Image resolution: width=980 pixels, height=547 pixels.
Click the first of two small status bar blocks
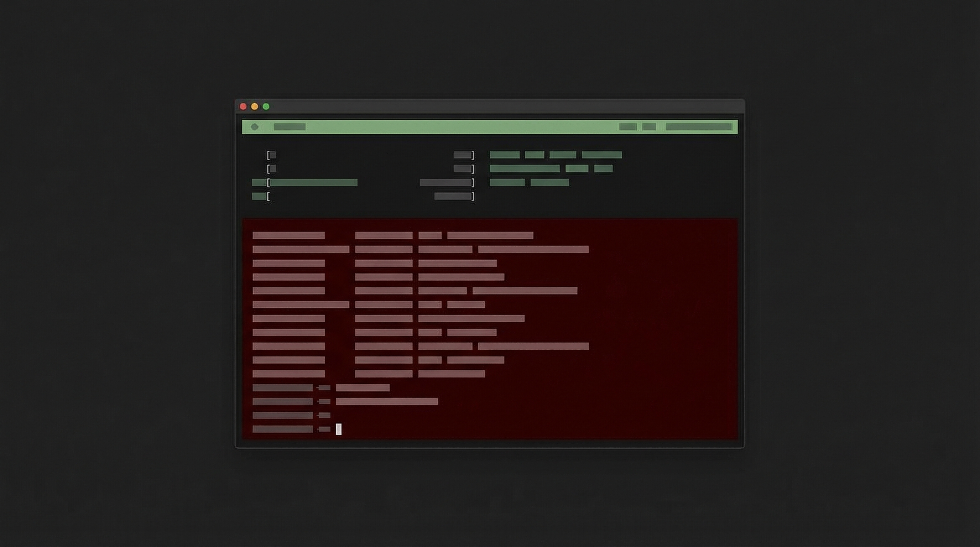628,127
